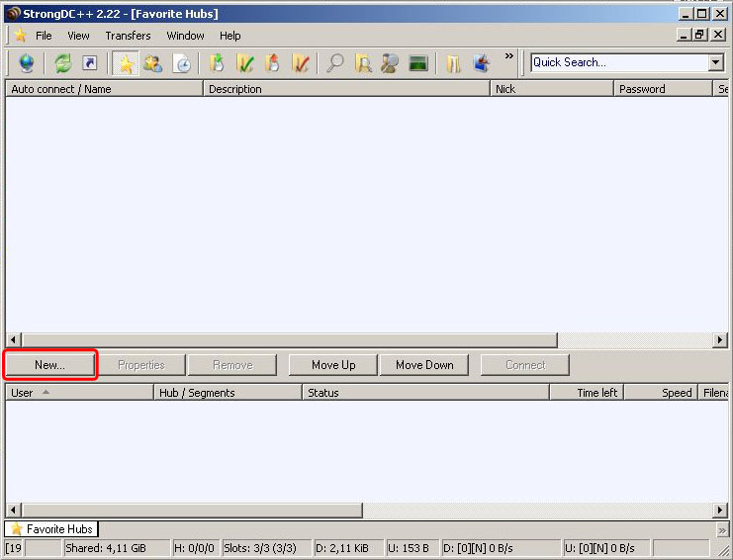The height and width of the screenshot is (560, 733).
Task: Click the transfers pane horizontal scrollbar thumb
Action: [x=192, y=510]
